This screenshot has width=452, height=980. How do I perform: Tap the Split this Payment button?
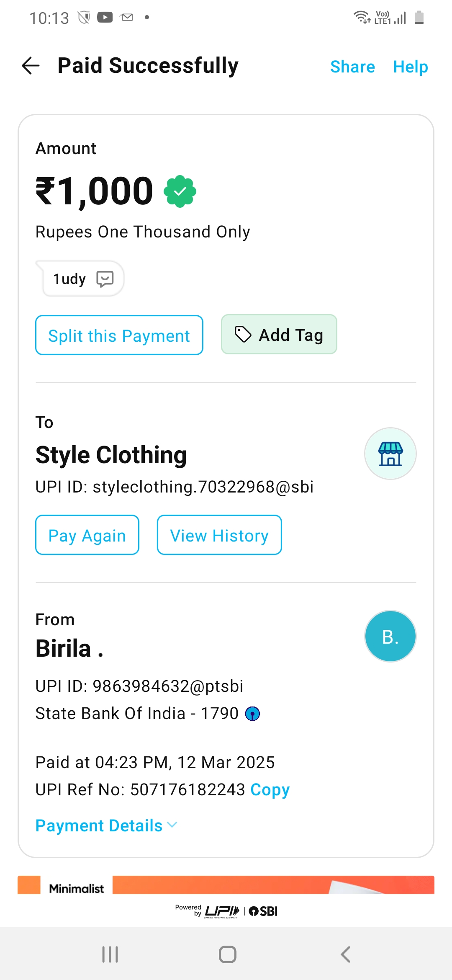(119, 335)
